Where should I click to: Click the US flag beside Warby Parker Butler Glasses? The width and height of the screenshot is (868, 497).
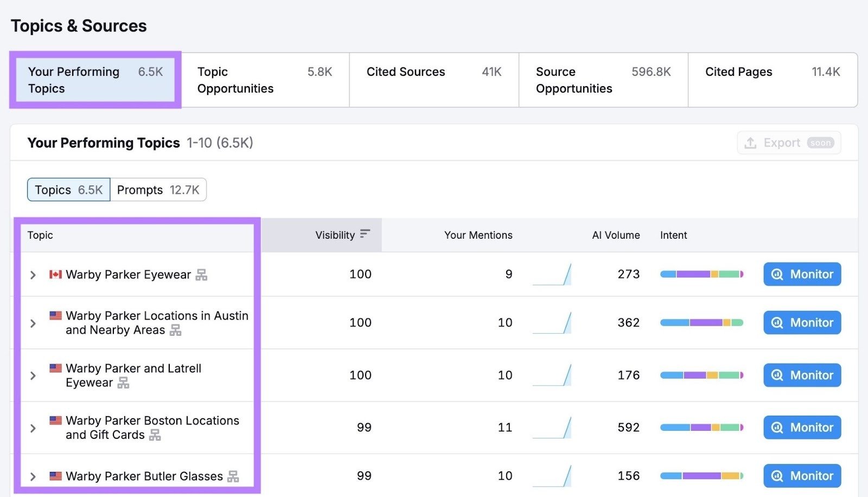pyautogui.click(x=56, y=476)
